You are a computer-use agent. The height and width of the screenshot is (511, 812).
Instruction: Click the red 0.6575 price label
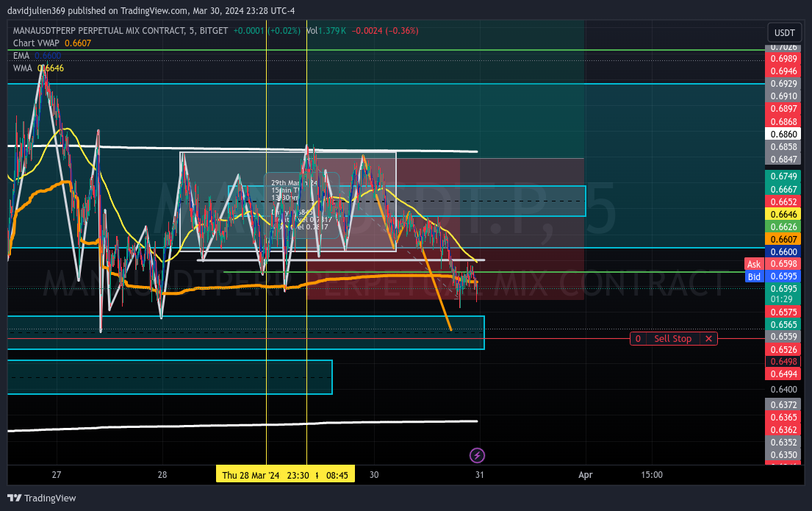tap(783, 312)
